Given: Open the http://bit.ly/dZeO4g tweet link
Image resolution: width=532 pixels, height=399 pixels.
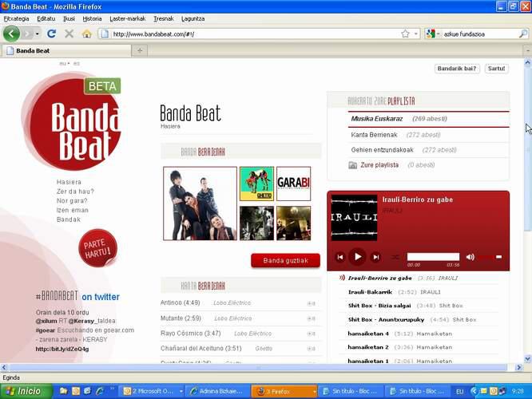Looking at the screenshot, I should 62,349.
